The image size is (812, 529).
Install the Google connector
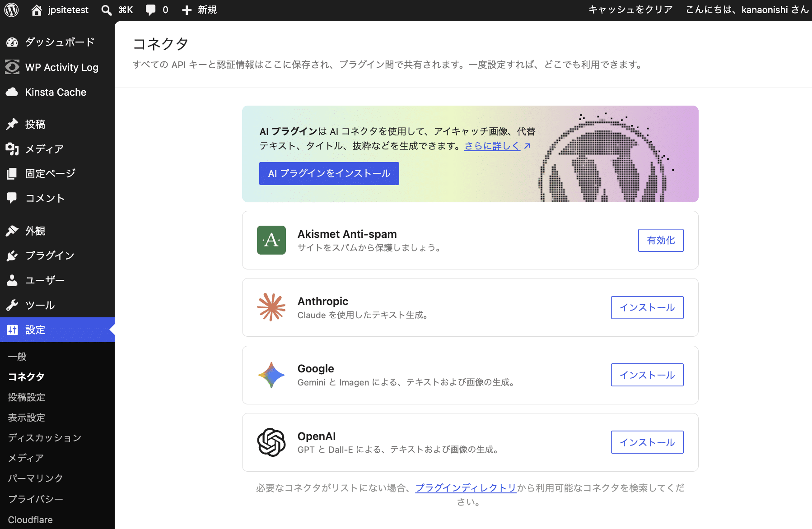point(647,375)
